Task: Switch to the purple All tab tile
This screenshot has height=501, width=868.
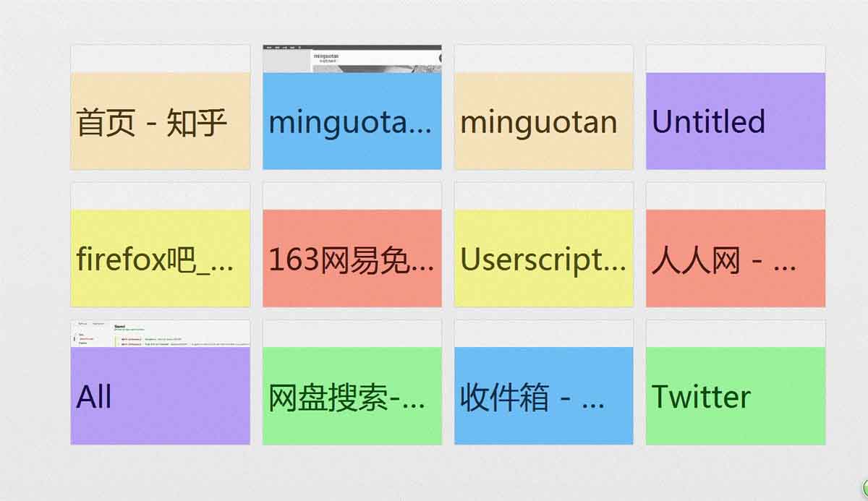Action: point(160,382)
